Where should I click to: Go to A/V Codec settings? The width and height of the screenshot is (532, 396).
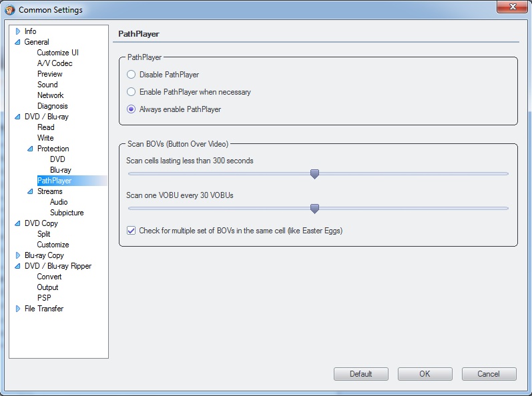pyautogui.click(x=55, y=63)
